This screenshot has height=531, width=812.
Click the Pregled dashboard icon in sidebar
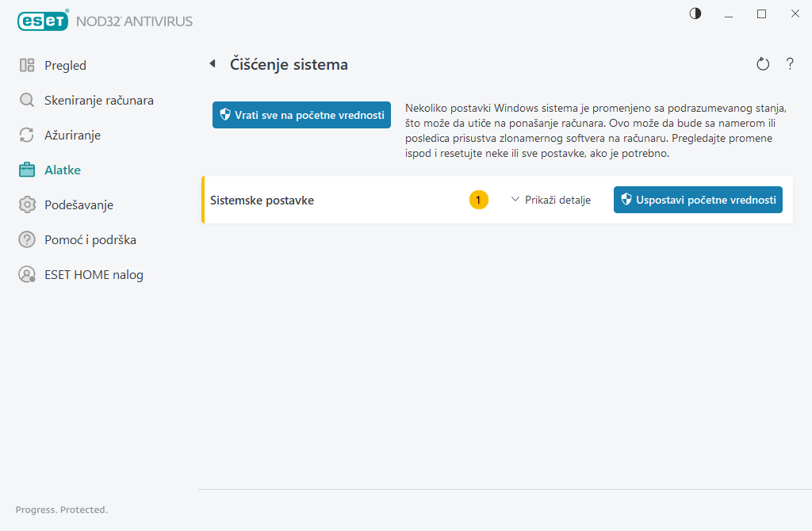pyautogui.click(x=27, y=66)
